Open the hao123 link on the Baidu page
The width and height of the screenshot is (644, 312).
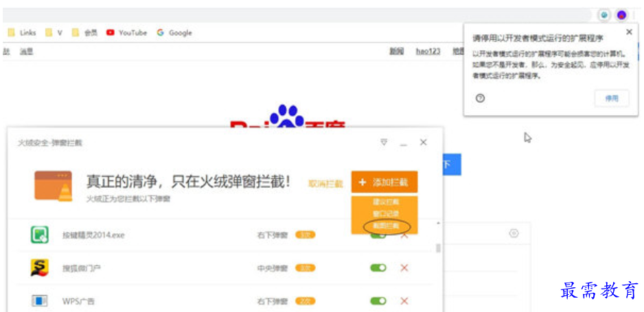click(x=428, y=51)
